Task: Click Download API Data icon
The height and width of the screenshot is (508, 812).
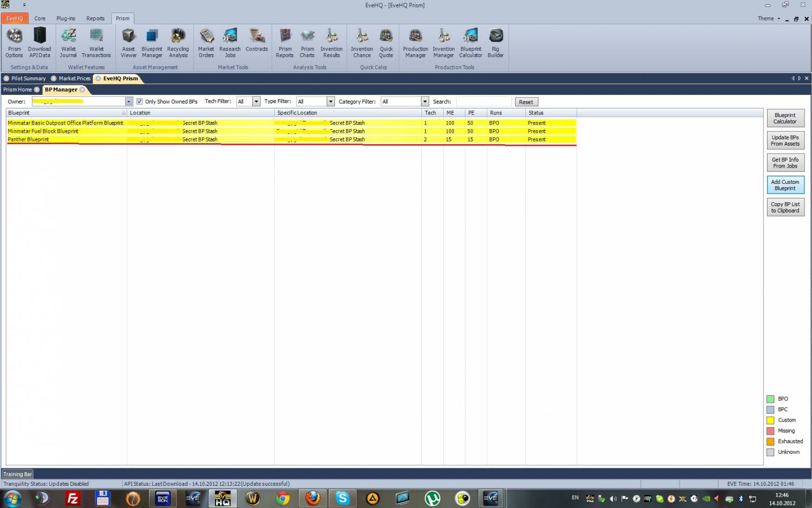Action: [x=40, y=43]
